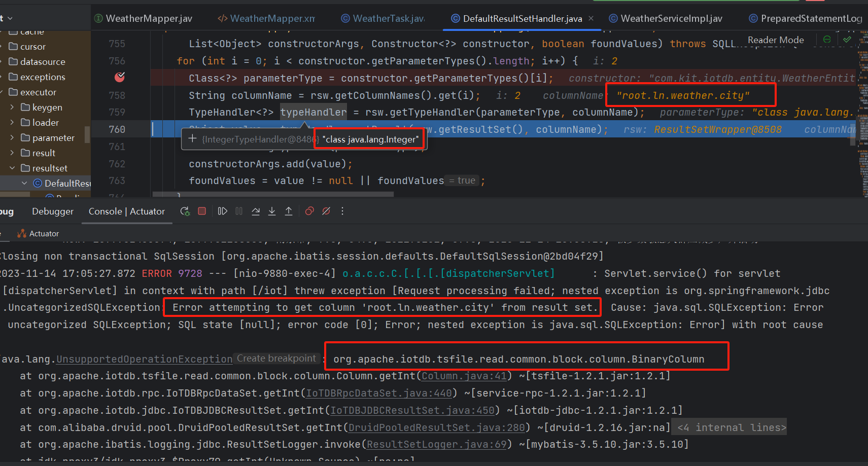Screen dimensions: 868x466
Task: Open the ResultSetLogger.java:69 link
Action: click(437, 444)
